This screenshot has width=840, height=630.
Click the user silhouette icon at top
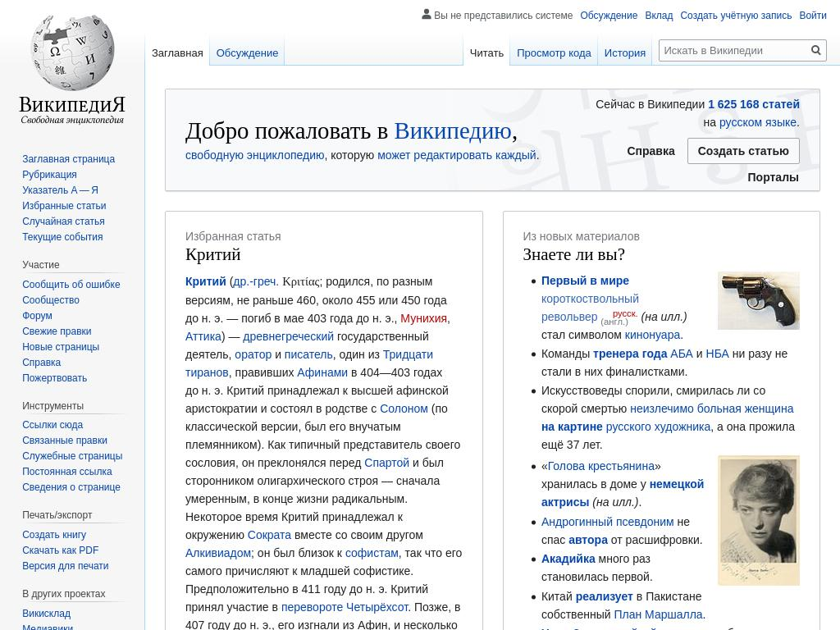[427, 15]
